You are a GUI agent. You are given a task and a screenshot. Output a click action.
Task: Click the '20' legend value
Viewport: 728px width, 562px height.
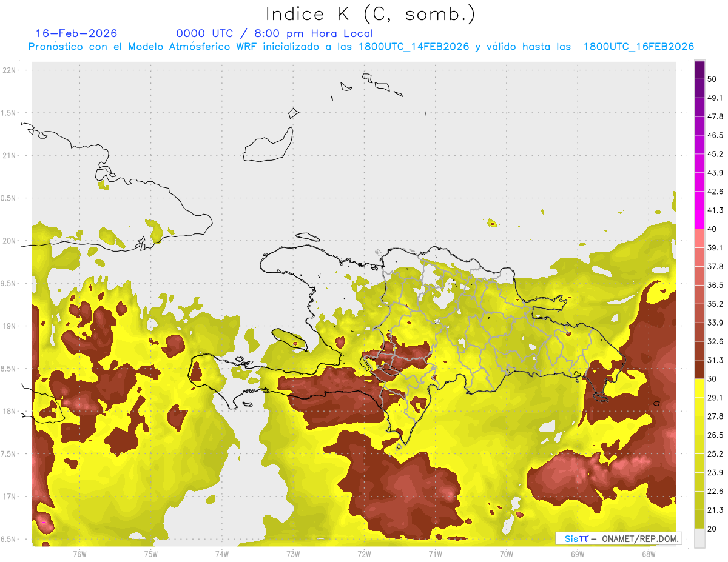pyautogui.click(x=713, y=529)
